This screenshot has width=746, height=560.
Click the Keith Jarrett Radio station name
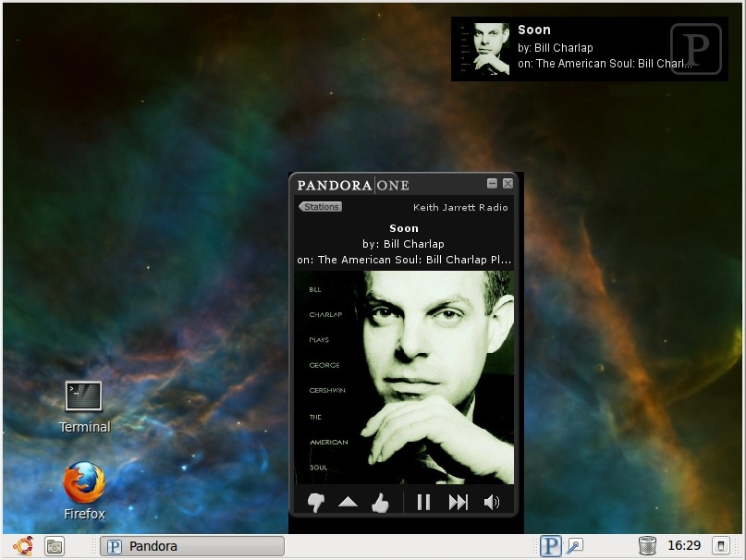tap(460, 207)
